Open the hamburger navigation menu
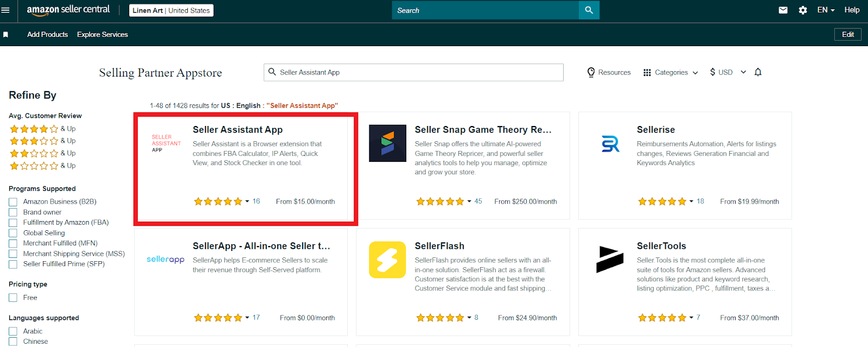 5,10
